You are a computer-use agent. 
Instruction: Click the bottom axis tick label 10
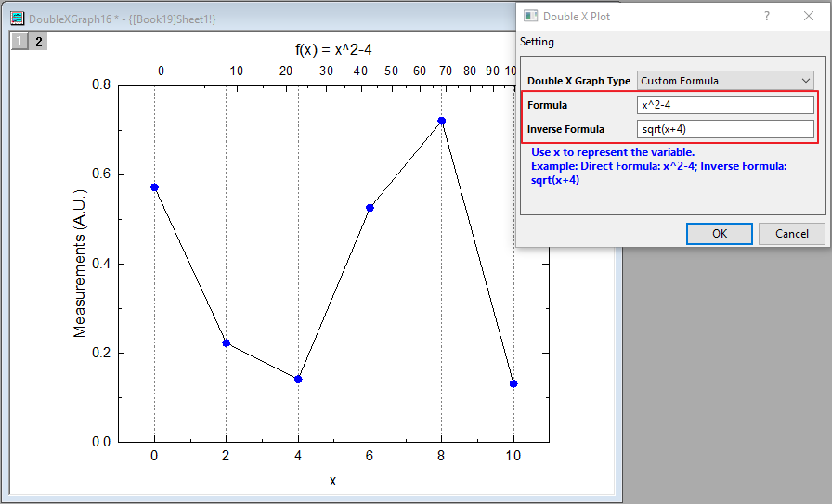pyautogui.click(x=513, y=456)
